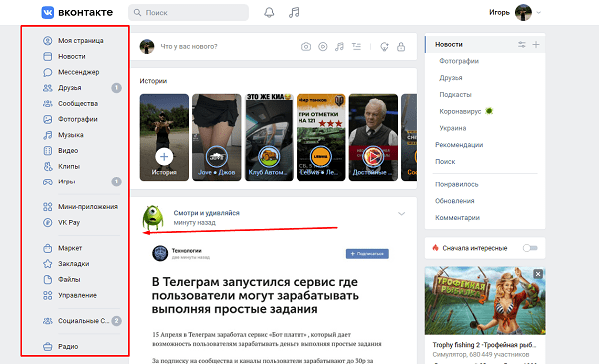Select the Коронавирус news filter
Image resolution: width=599 pixels, height=364 pixels.
460,111
